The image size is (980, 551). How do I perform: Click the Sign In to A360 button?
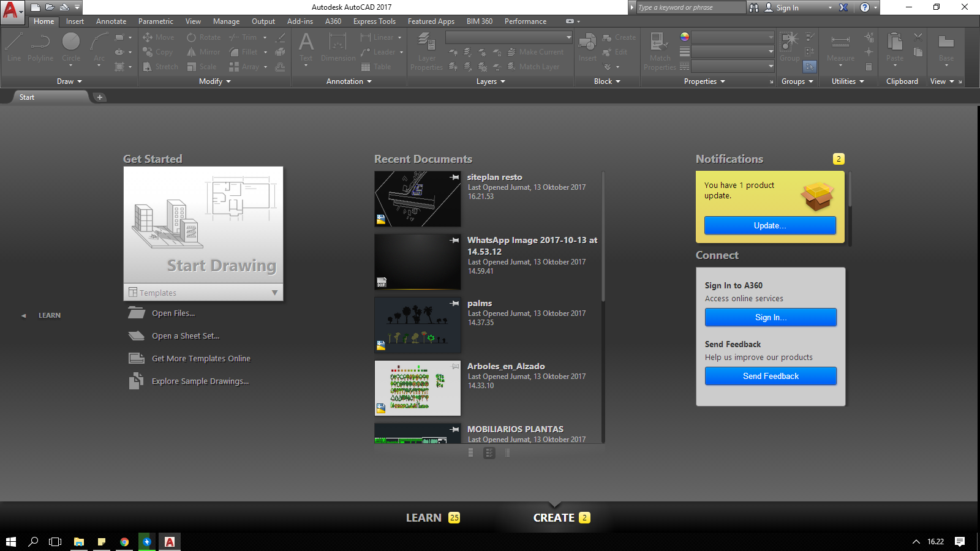[x=770, y=317]
